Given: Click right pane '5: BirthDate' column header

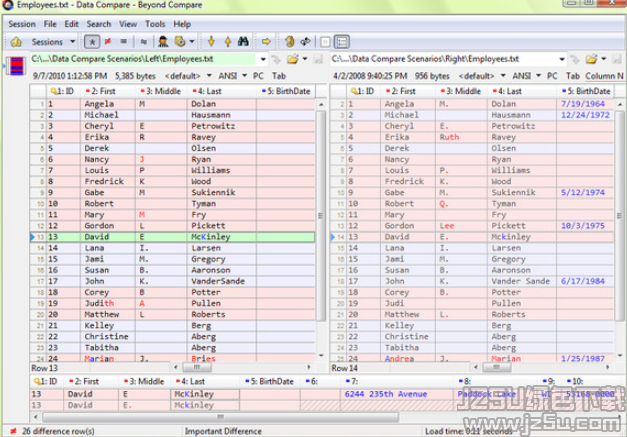Looking at the screenshot, I should coord(586,91).
